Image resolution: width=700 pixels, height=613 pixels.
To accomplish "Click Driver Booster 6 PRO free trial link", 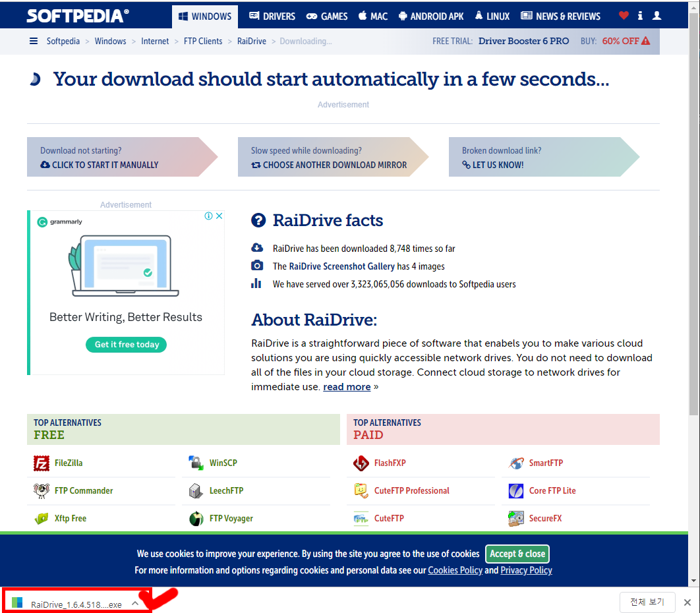I will (x=523, y=41).
